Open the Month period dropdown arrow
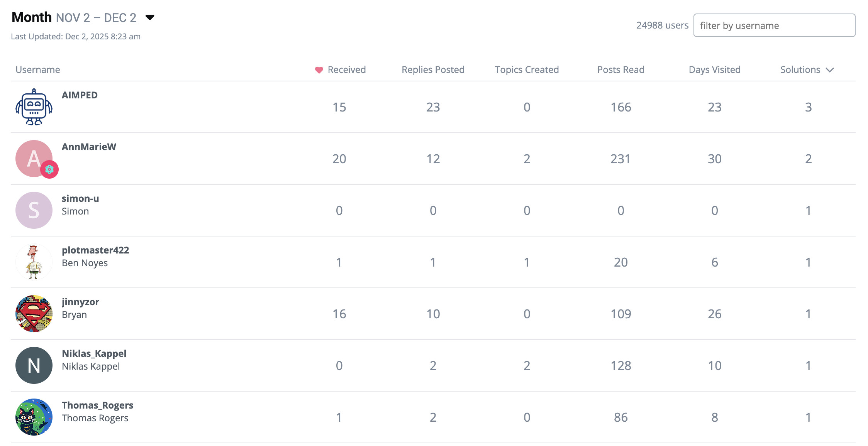This screenshot has height=446, width=868. (x=150, y=17)
